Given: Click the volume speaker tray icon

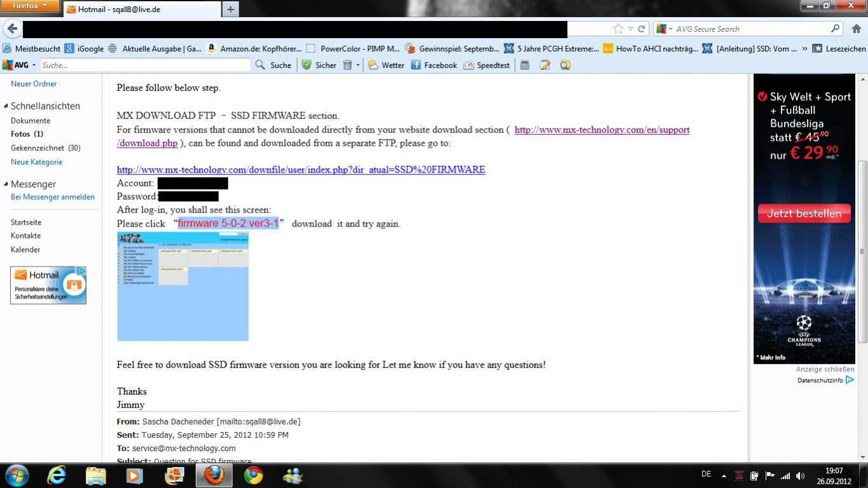Looking at the screenshot, I should coord(800,475).
